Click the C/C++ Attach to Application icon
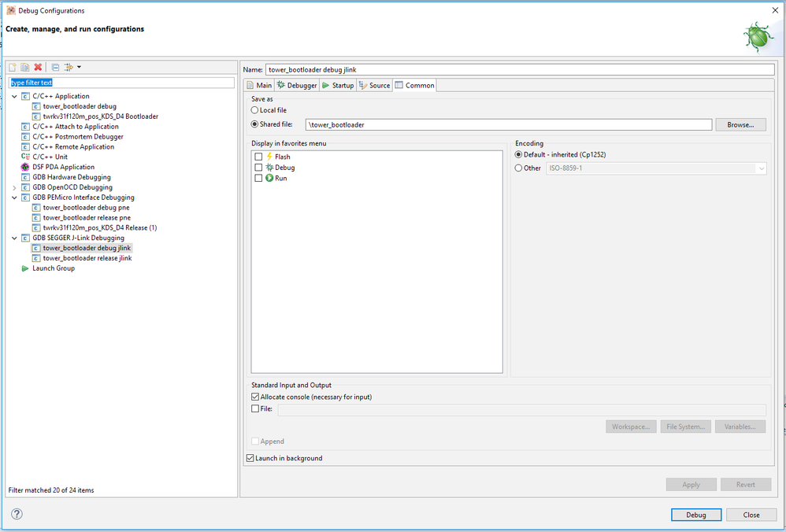 25,127
